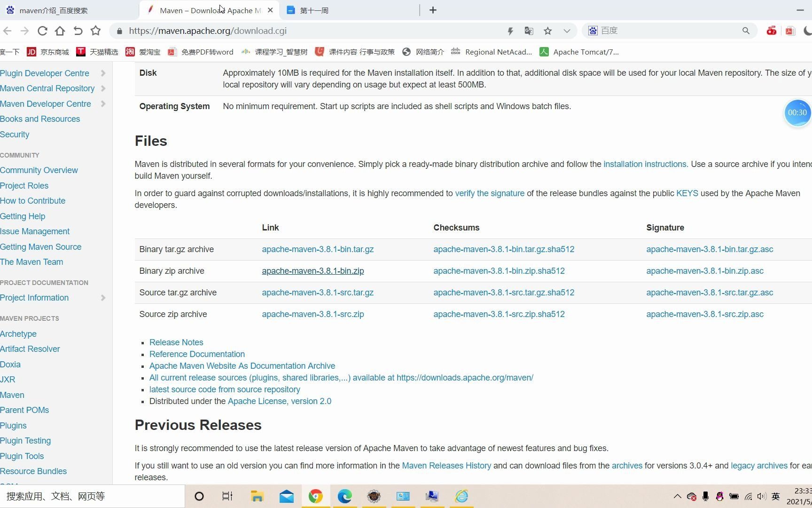Expand Plugin Developer Centre submenu arrow

pyautogui.click(x=103, y=73)
